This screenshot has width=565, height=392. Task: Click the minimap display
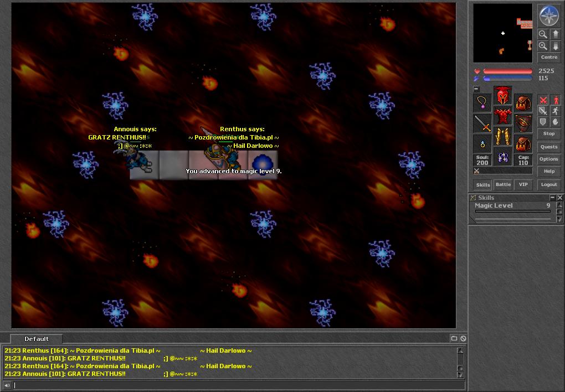502,33
